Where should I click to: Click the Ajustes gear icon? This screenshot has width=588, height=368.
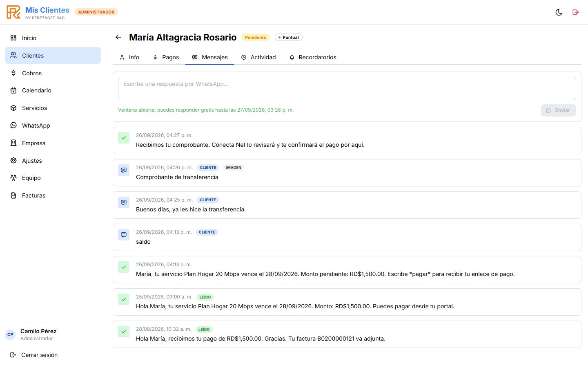13,161
